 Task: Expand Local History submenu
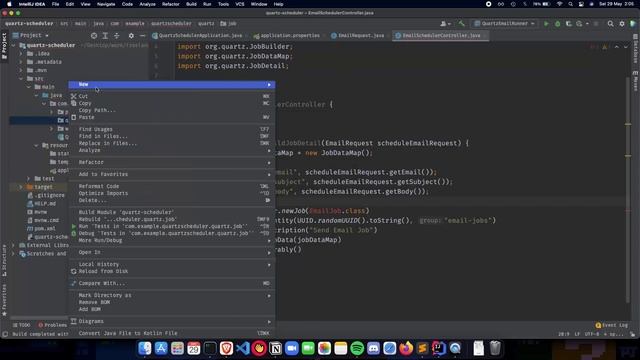coord(171,264)
